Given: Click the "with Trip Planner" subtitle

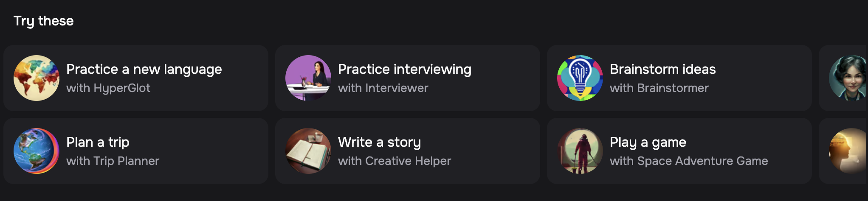Looking at the screenshot, I should [x=113, y=161].
